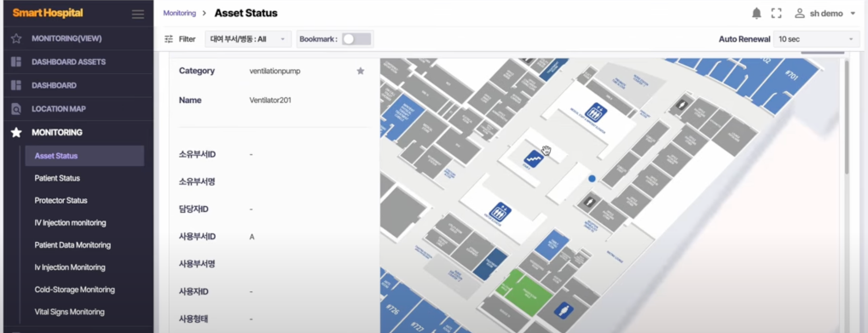Click the Smart Hospital logo

48,14
